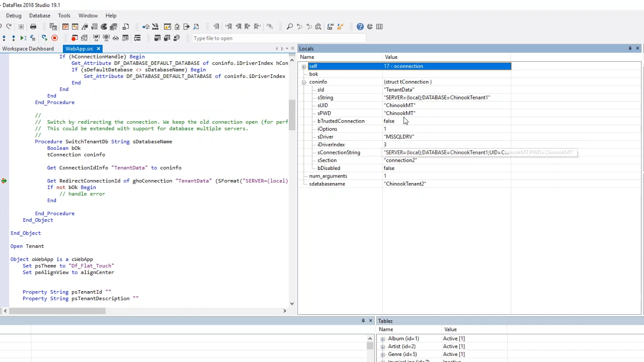
Task: Expand the Album (id=1) table node
Action: pyautogui.click(x=383, y=339)
